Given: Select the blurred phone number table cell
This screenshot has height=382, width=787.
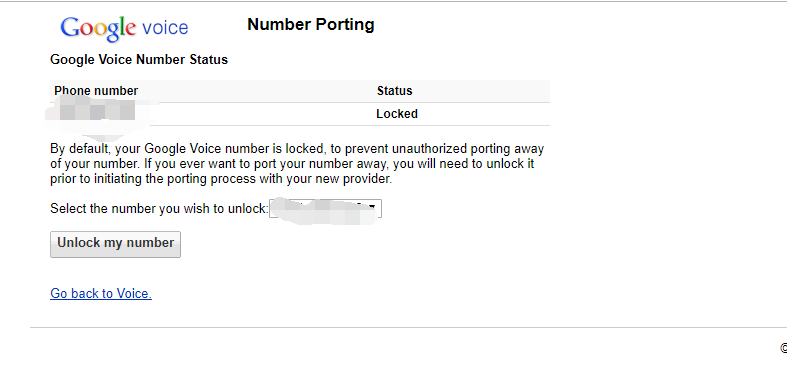Looking at the screenshot, I should [x=98, y=111].
